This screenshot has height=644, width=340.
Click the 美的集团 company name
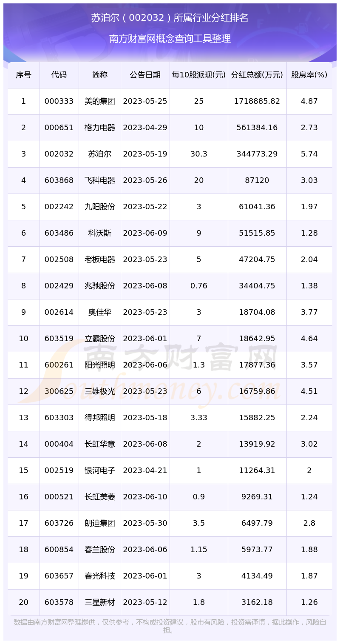coord(100,101)
